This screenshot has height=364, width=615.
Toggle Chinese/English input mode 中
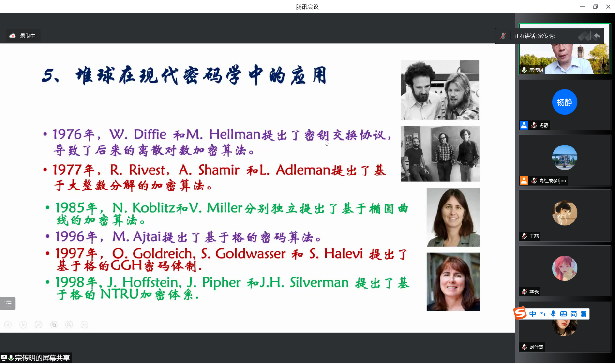[x=533, y=314]
